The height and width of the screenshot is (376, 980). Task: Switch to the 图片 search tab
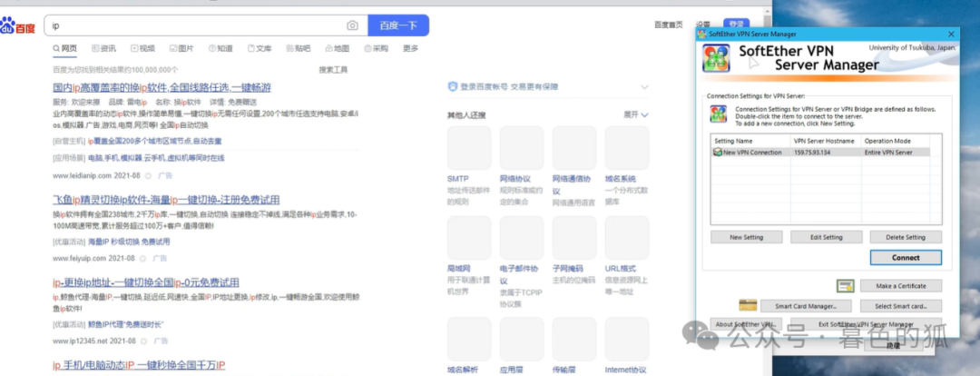point(181,48)
